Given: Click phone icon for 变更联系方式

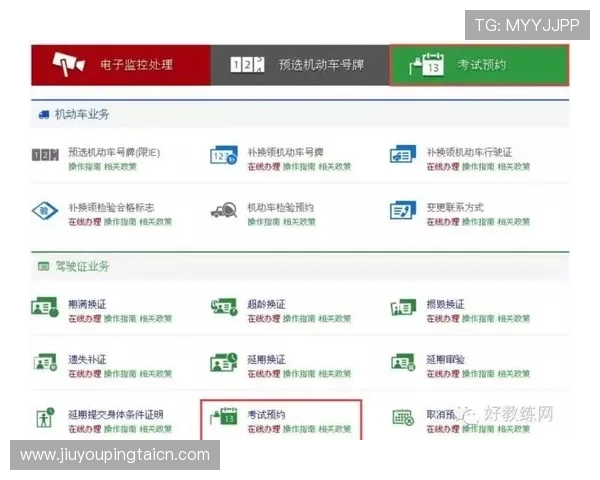Looking at the screenshot, I should pyautogui.click(x=403, y=210).
